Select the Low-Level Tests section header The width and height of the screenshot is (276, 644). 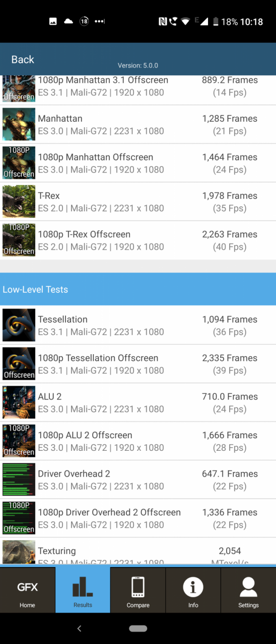138,289
